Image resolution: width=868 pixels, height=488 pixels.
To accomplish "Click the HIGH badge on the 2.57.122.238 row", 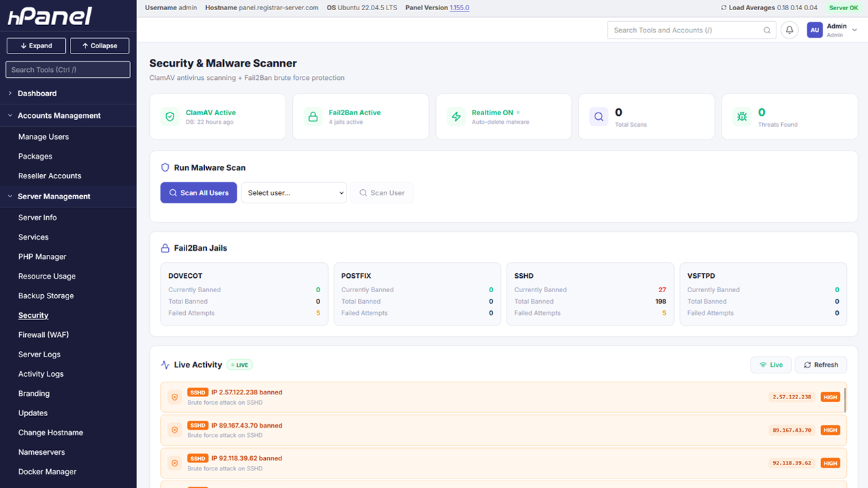I will tap(830, 397).
